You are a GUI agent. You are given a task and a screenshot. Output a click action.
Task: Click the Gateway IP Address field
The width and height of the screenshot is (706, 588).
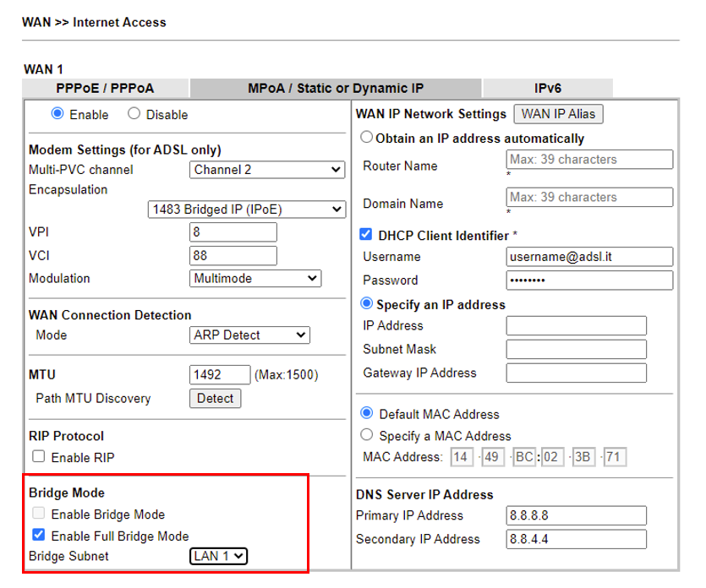click(577, 373)
